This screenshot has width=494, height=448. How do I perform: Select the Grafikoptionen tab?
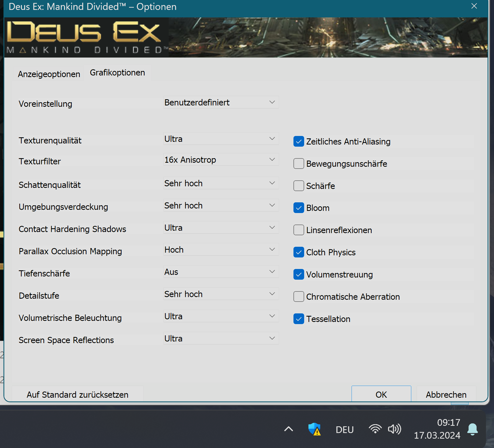117,73
